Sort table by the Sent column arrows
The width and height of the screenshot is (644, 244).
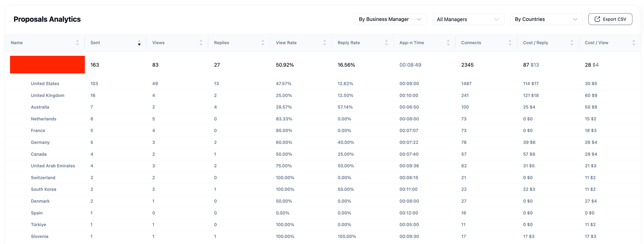coord(139,43)
